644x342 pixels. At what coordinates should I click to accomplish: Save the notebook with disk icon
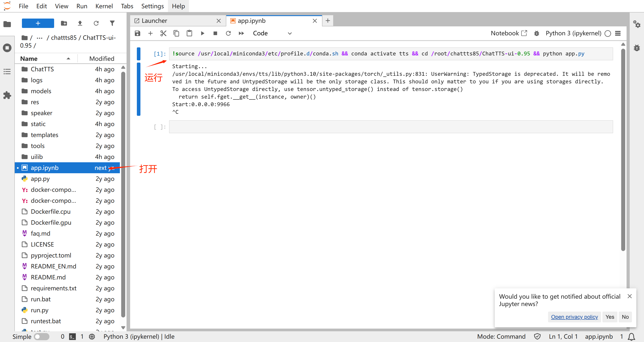tap(138, 33)
